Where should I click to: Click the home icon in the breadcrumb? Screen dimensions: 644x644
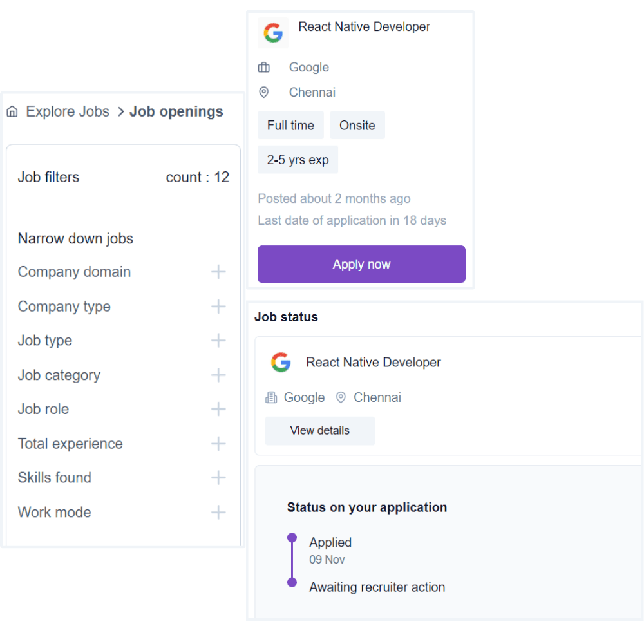tap(12, 112)
